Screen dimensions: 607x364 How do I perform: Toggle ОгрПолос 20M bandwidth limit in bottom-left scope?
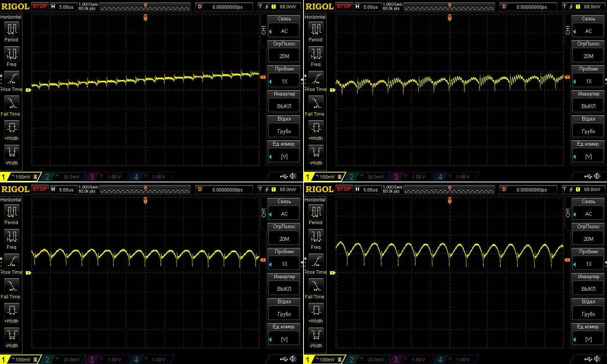coord(284,239)
